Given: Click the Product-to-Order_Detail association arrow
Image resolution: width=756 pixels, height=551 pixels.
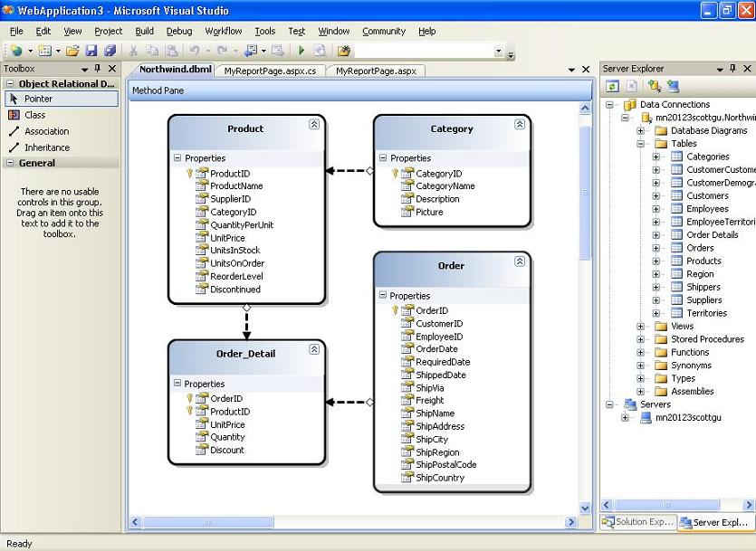Looking at the screenshot, I should click(x=246, y=322).
